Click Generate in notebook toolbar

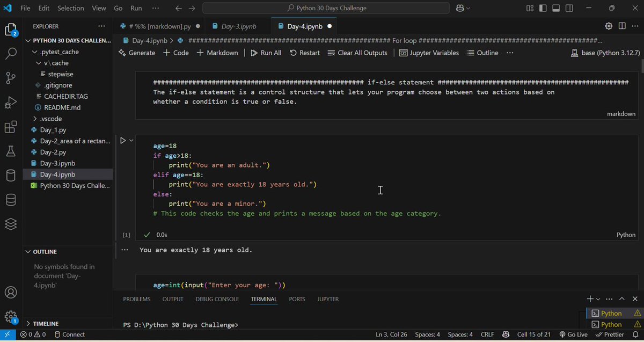(137, 53)
